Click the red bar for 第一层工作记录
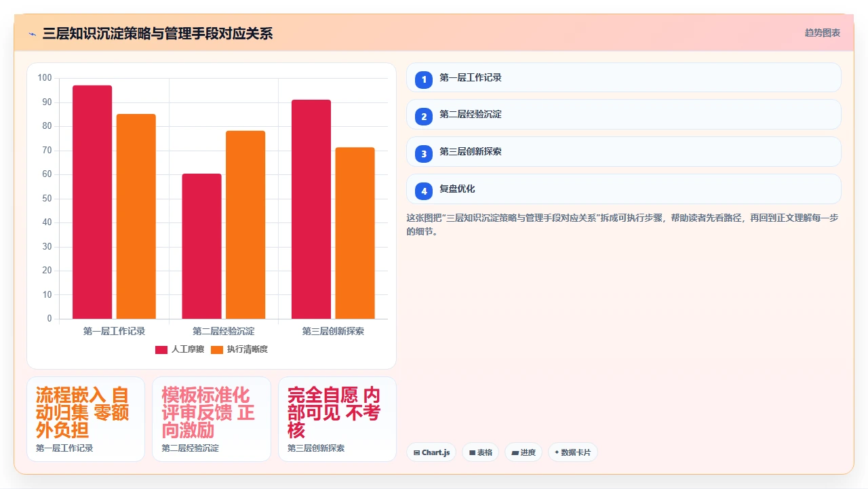Image resolution: width=868 pixels, height=489 pixels. tap(92, 202)
